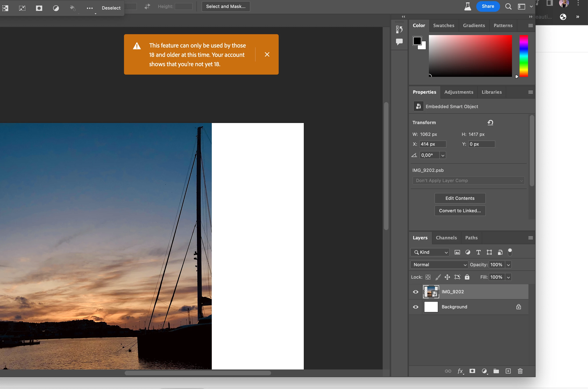The height and width of the screenshot is (389, 588).
Task: Reset transform with the rotate arrow icon
Action: pos(490,123)
